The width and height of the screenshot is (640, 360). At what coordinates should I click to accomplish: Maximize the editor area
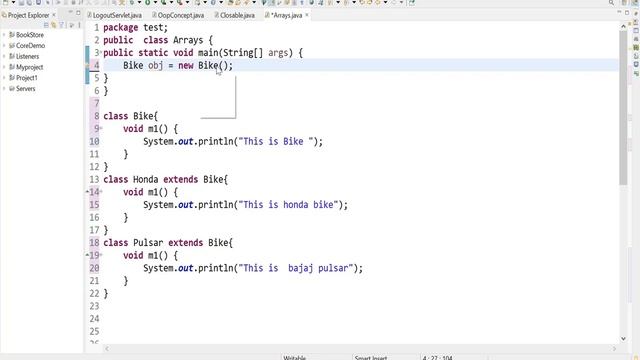tap(627, 13)
